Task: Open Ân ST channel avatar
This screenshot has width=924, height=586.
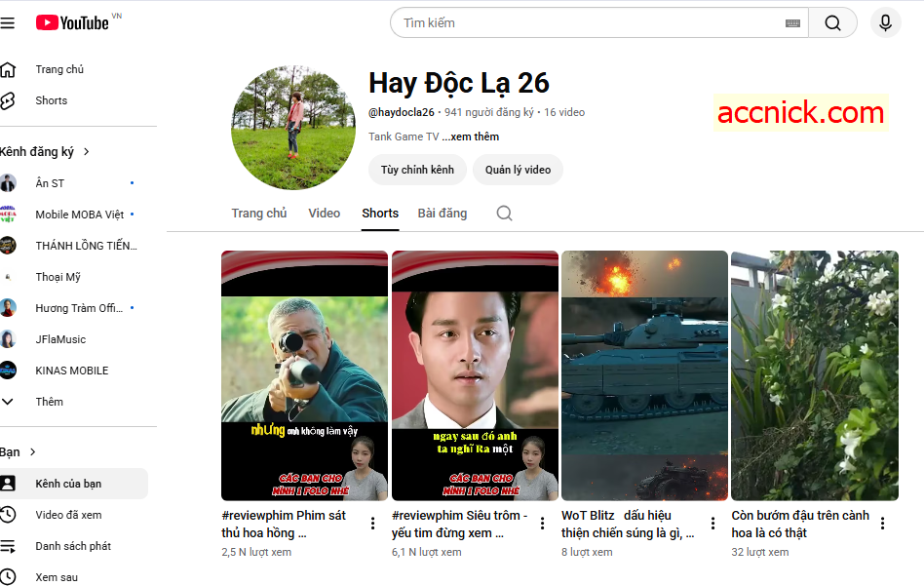Action: [8, 183]
